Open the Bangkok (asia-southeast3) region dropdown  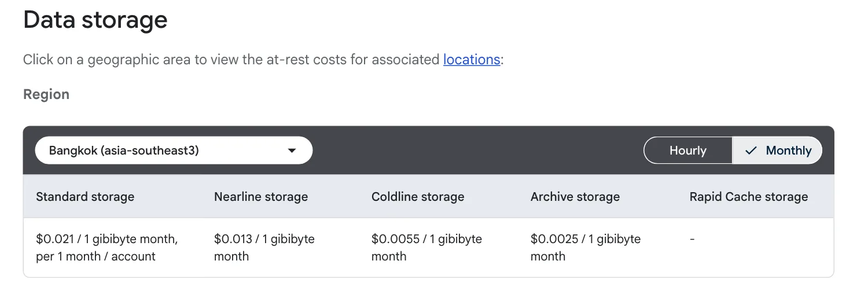(x=174, y=150)
